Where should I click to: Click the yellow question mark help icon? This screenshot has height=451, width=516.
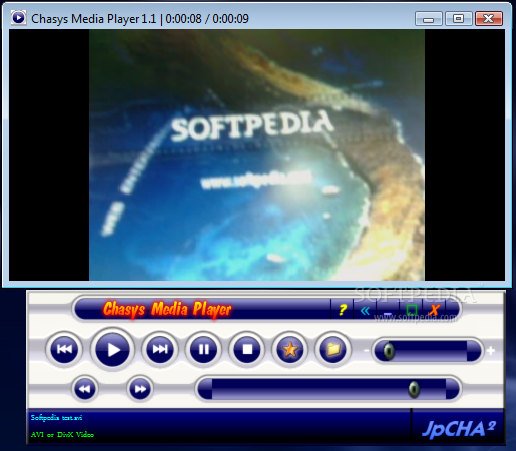[x=342, y=310]
